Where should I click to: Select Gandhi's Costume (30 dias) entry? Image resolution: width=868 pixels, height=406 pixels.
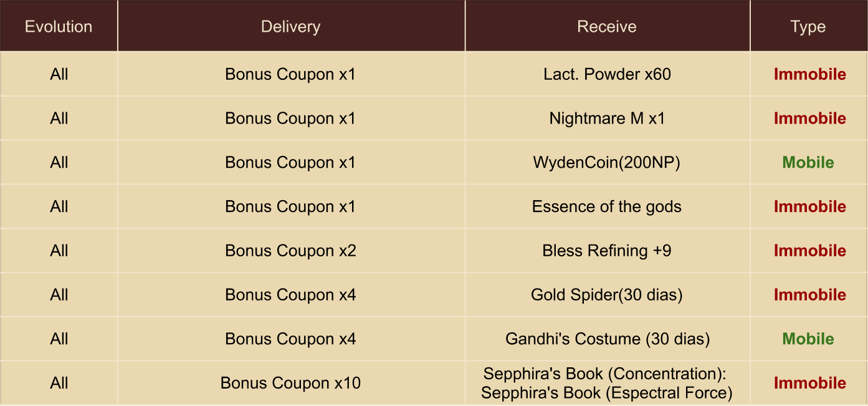click(607, 339)
